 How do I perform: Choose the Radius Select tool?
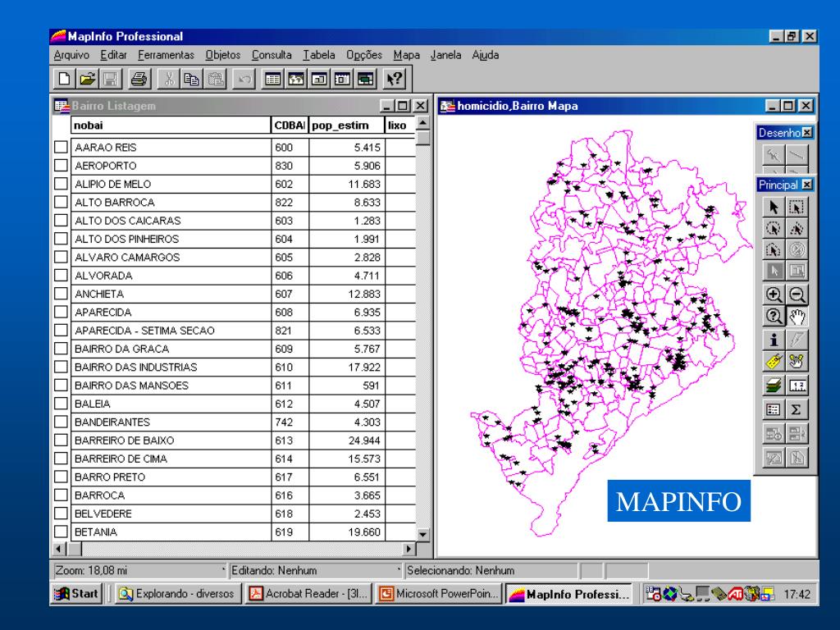pyautogui.click(x=773, y=228)
